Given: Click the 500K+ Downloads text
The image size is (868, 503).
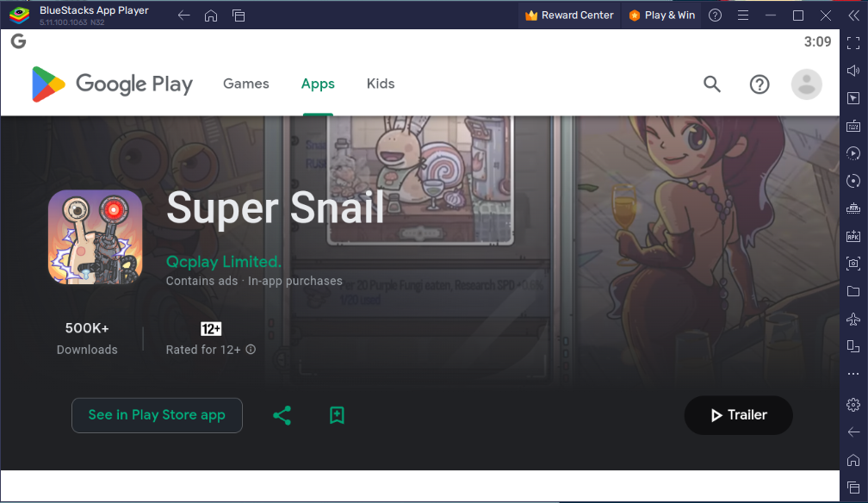Looking at the screenshot, I should tap(87, 338).
